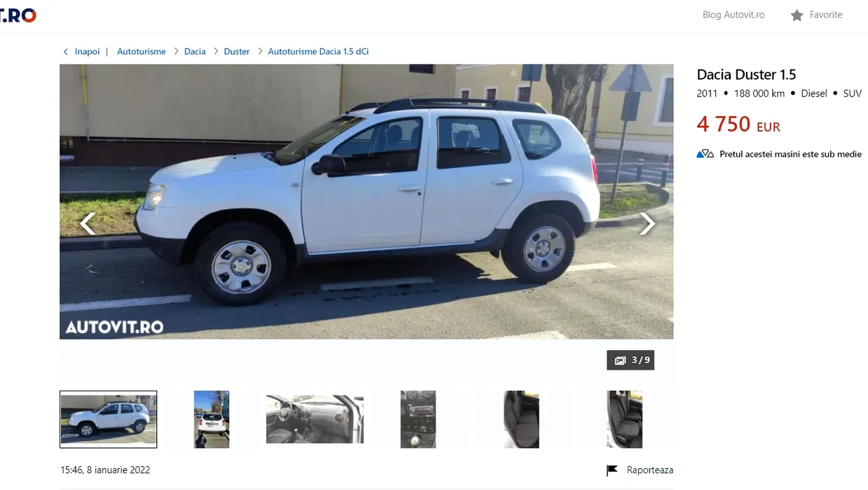This screenshot has height=490, width=868.
Task: Click the Favorite star icon
Action: tap(797, 15)
